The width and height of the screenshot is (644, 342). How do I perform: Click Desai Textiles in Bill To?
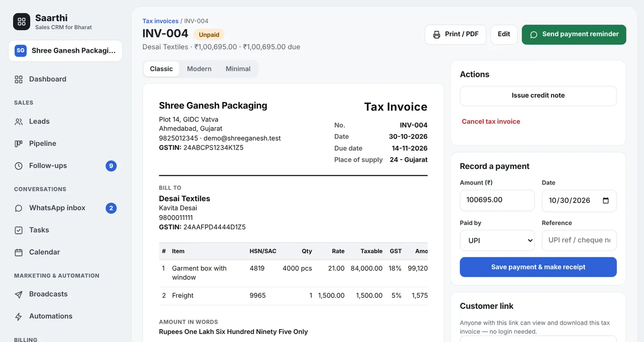point(185,198)
